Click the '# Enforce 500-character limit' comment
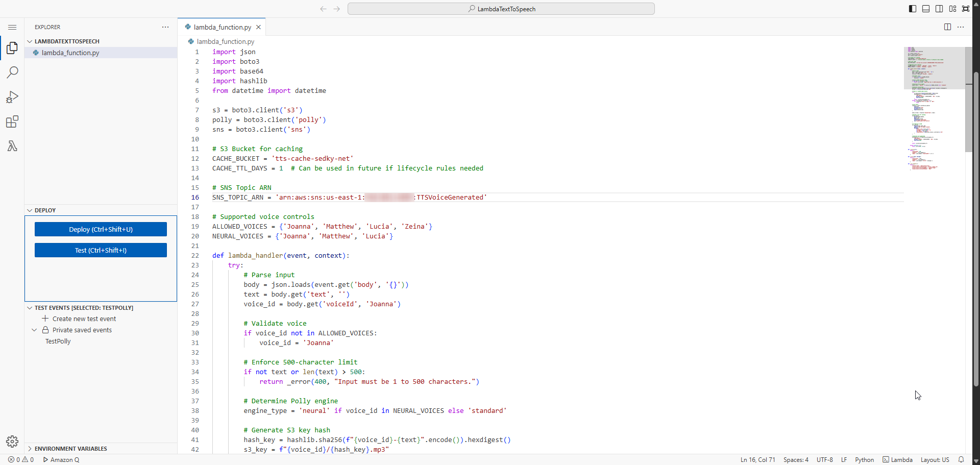The width and height of the screenshot is (980, 465). 301,362
